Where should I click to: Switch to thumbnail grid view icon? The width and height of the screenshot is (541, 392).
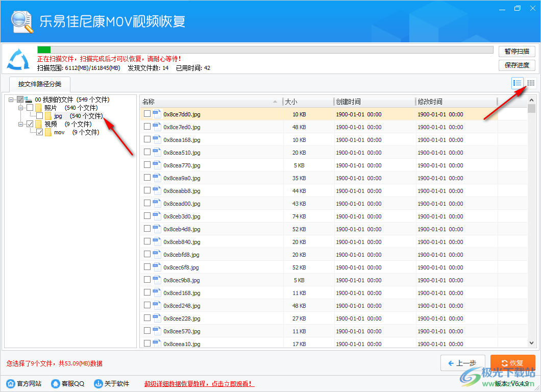tap(531, 83)
